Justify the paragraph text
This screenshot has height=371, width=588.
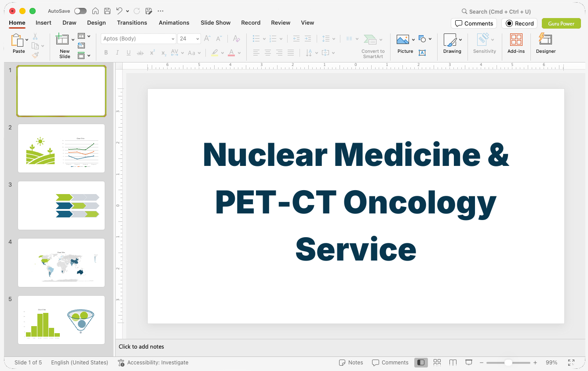290,53
